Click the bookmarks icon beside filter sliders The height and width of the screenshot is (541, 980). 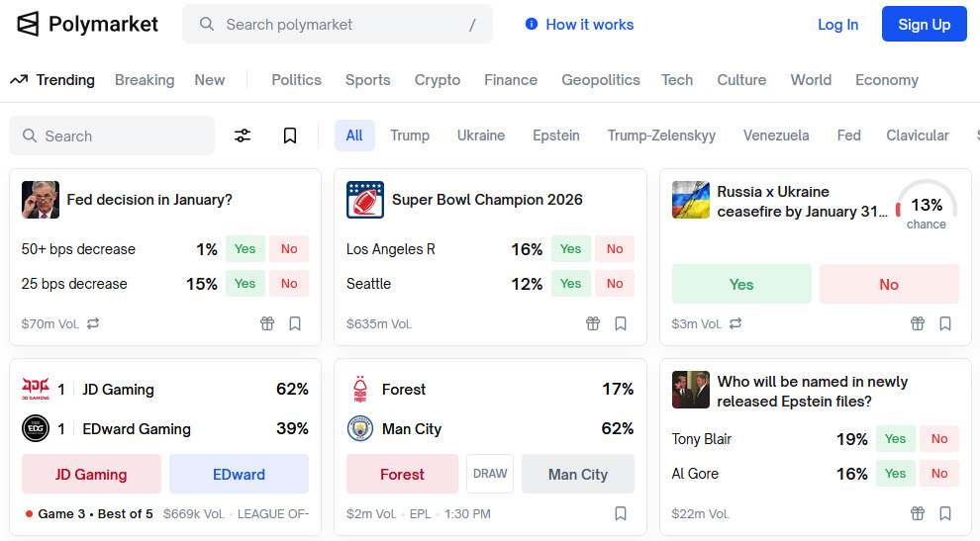290,135
